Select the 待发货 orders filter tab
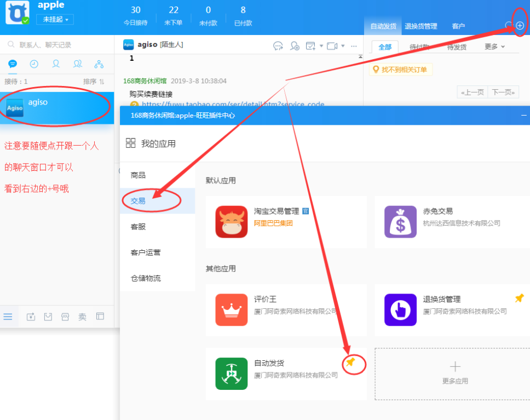 pos(457,47)
